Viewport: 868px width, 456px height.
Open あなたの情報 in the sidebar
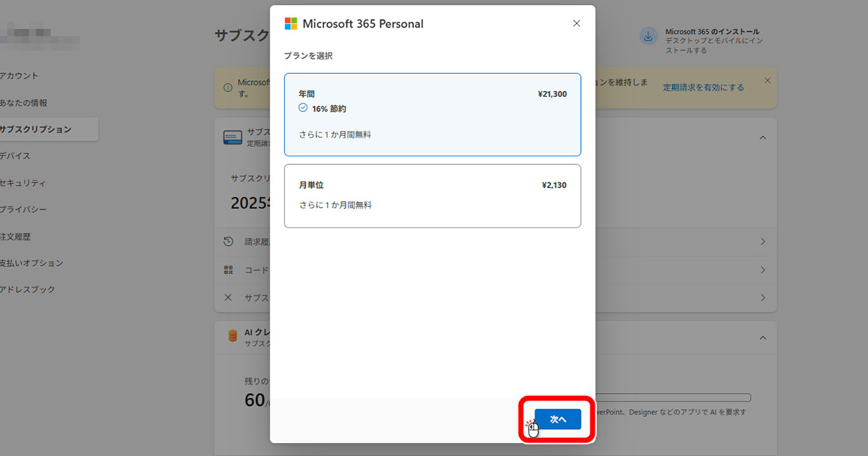tap(24, 103)
